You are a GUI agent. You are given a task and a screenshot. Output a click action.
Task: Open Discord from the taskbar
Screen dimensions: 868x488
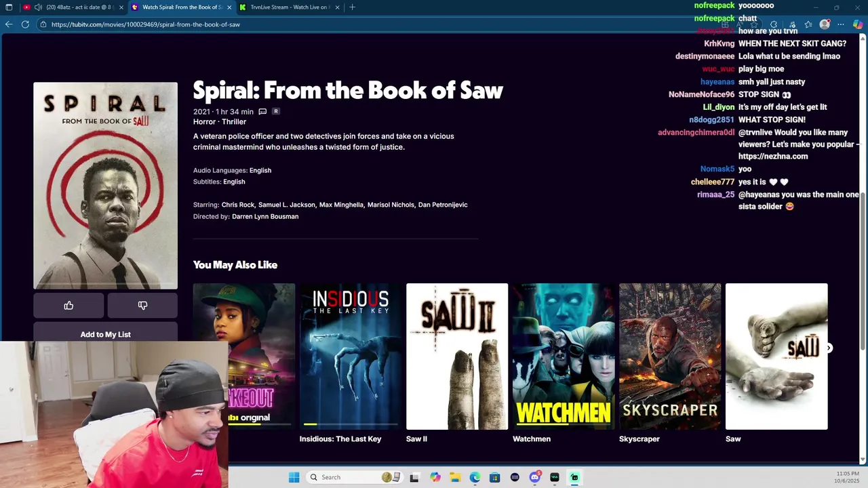click(x=534, y=477)
